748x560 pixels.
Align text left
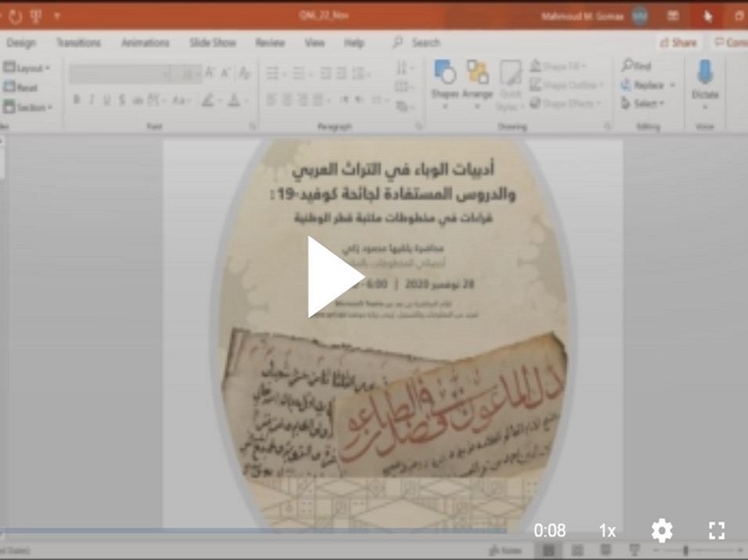272,100
